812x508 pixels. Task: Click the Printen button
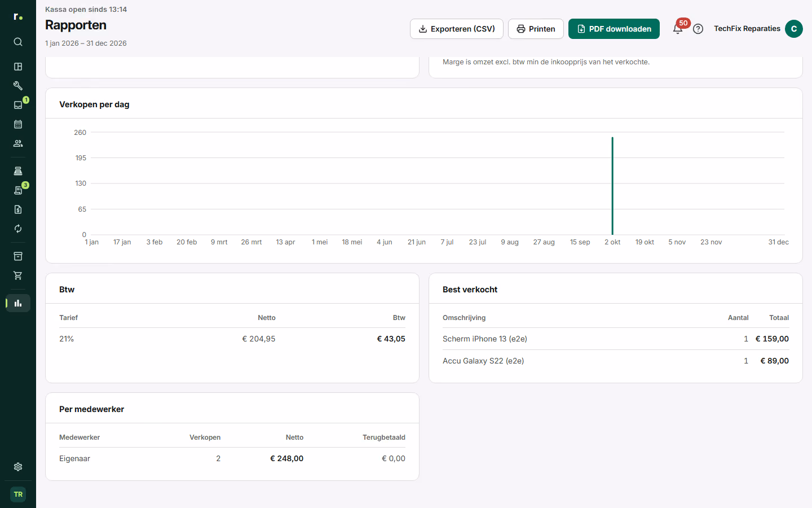(536, 29)
